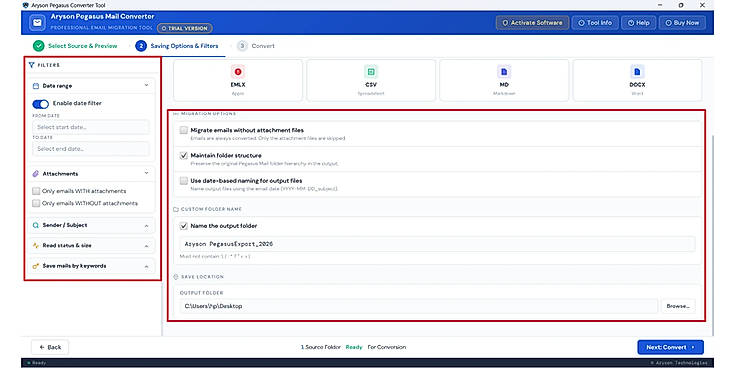Expand Save mails by keywords chevron
Screen dimensions: 736x368
[x=146, y=267]
